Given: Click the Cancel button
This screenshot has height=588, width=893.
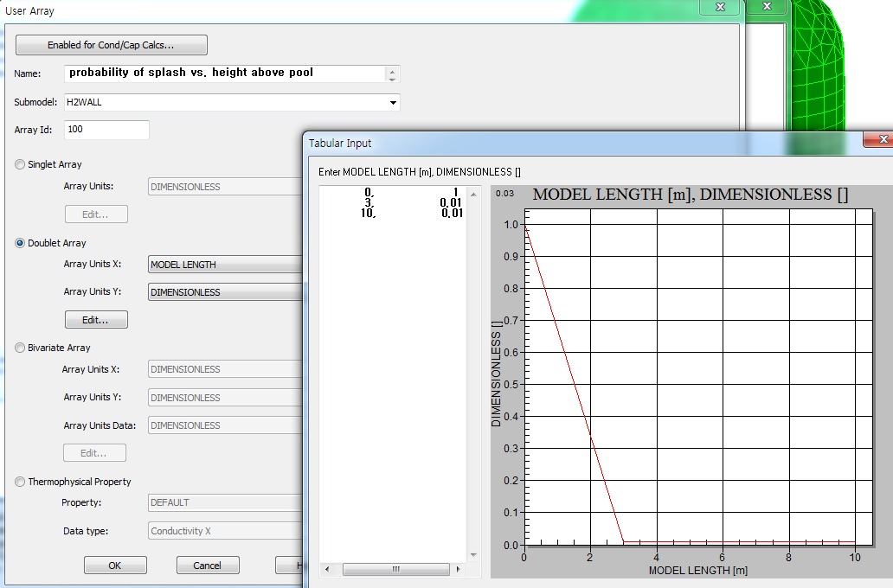Looking at the screenshot, I should tap(208, 566).
